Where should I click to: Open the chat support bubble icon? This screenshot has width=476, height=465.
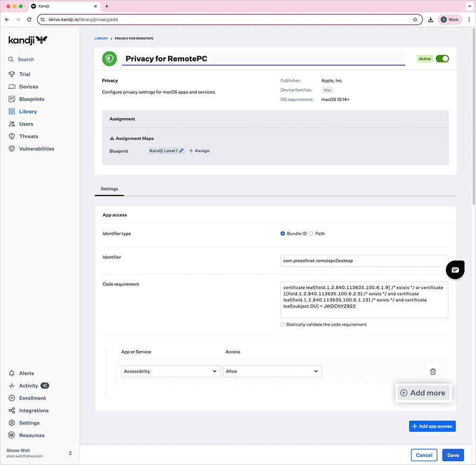point(455,270)
